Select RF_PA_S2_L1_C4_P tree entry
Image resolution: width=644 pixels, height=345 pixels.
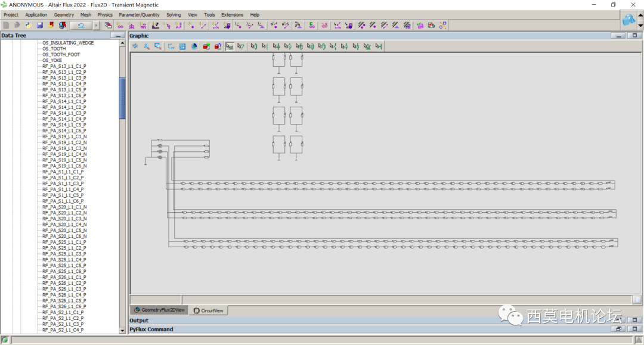click(63, 330)
